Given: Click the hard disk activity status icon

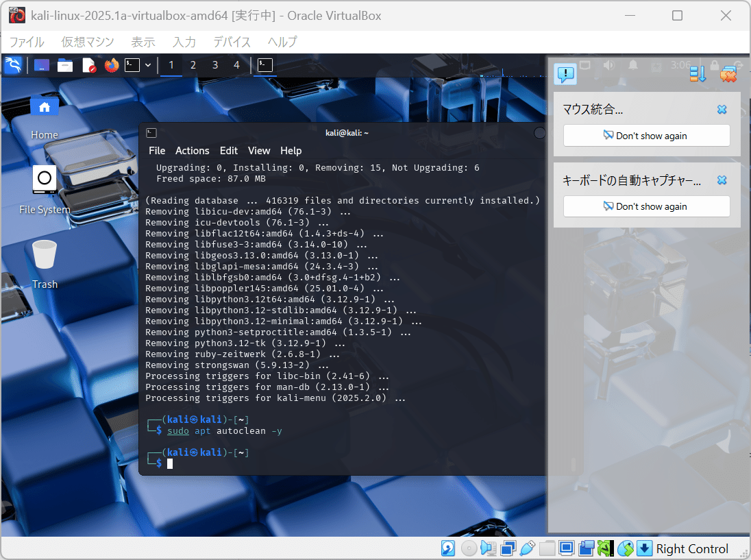Looking at the screenshot, I should [448, 548].
